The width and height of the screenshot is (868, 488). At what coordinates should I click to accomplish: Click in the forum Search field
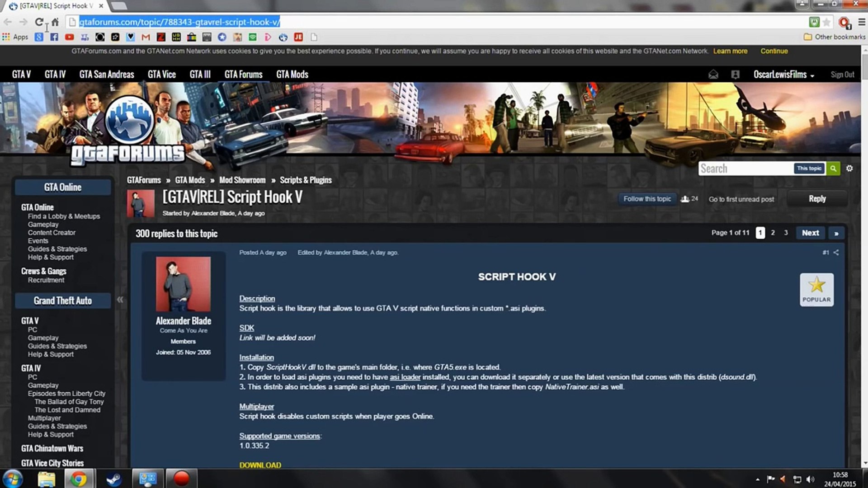tap(745, 169)
